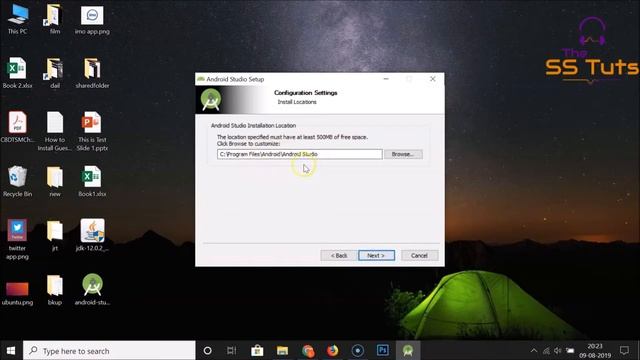The image size is (640, 360).
Task: Open File Explorer from taskbar
Action: pos(282,351)
